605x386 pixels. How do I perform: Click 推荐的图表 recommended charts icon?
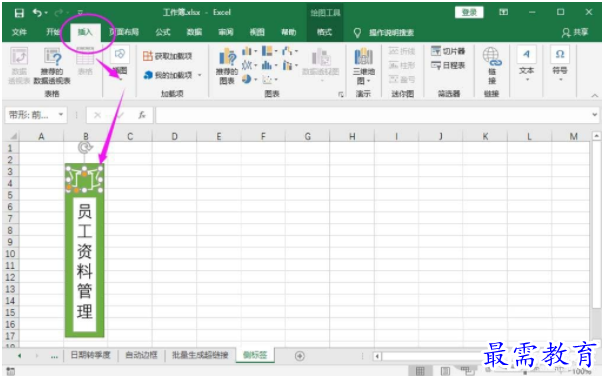227,66
